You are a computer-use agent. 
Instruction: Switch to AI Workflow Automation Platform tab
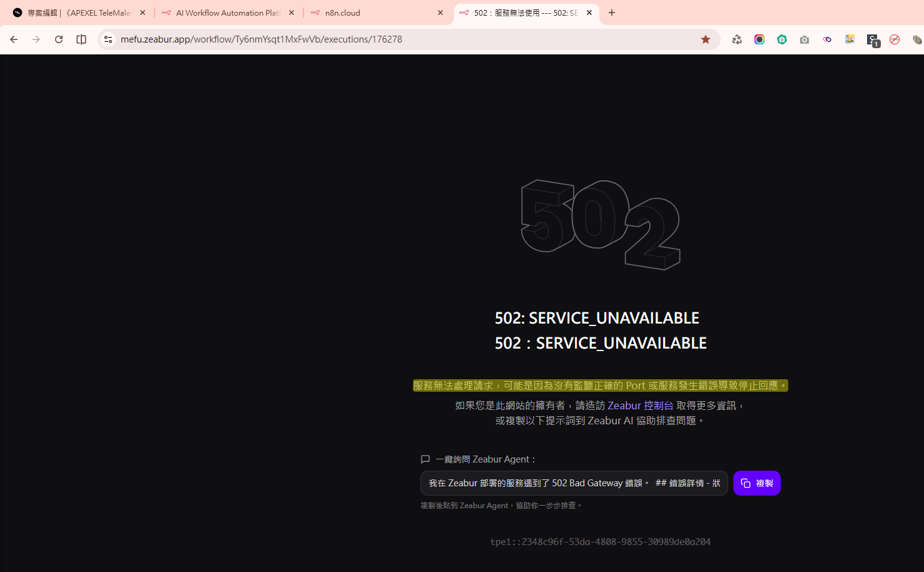pos(226,13)
